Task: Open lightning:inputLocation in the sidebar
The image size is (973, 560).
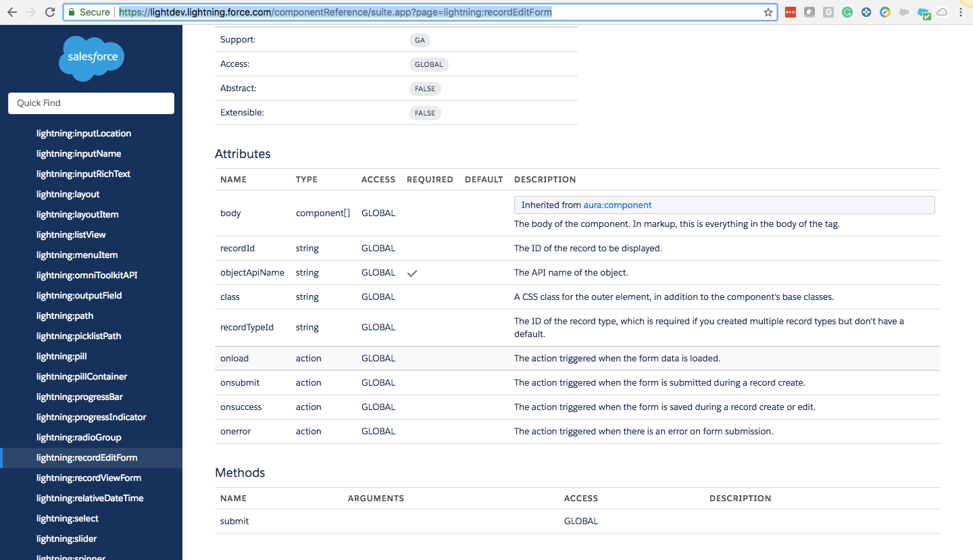Action: [84, 134]
